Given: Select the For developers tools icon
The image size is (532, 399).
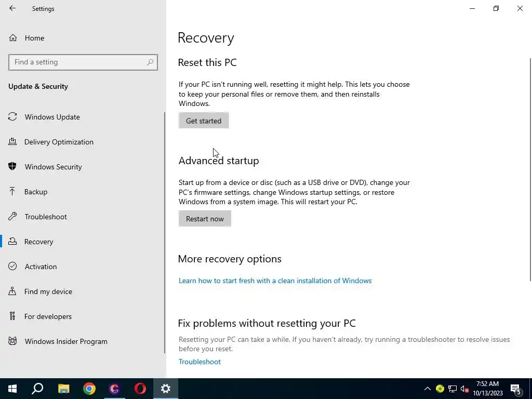Looking at the screenshot, I should pyautogui.click(x=12, y=316).
